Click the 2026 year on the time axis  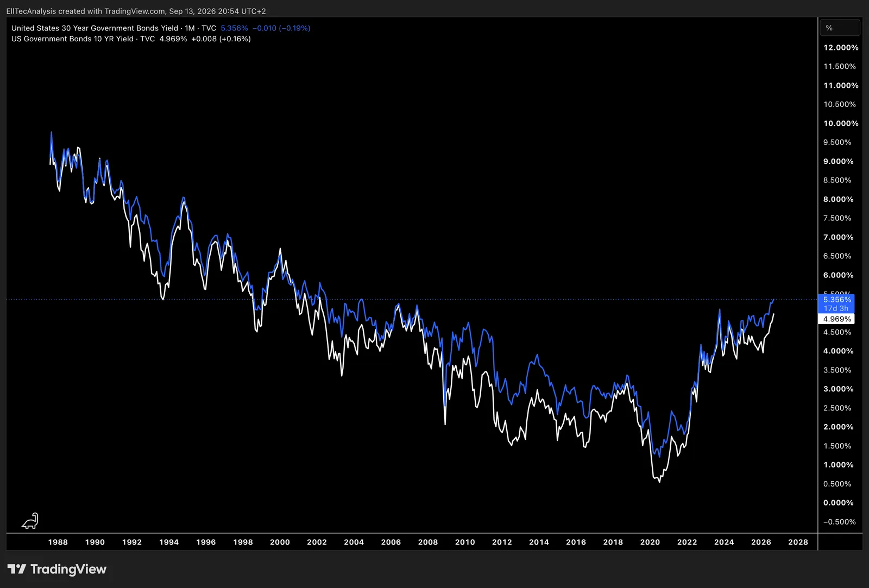(x=761, y=542)
